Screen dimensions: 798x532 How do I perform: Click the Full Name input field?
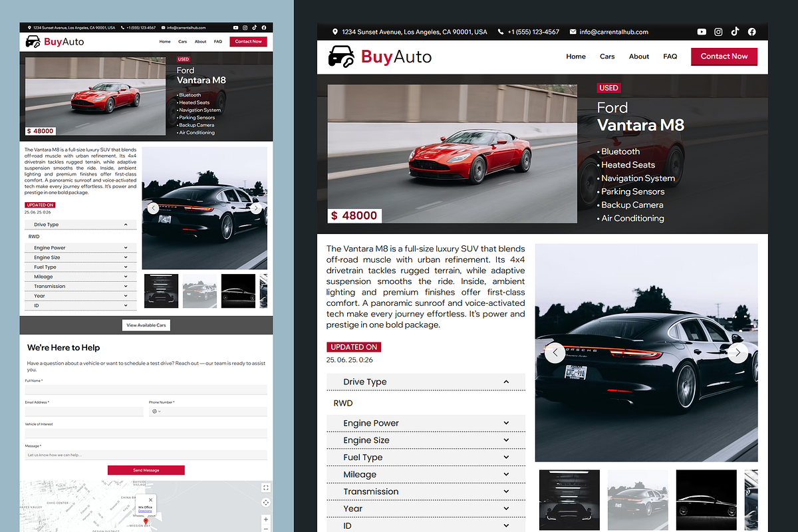(146, 390)
